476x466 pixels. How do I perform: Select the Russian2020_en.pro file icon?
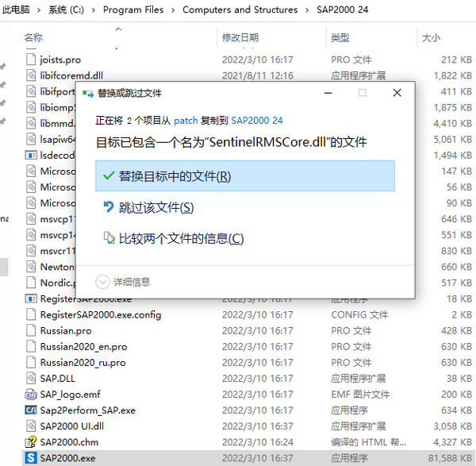coord(31,346)
